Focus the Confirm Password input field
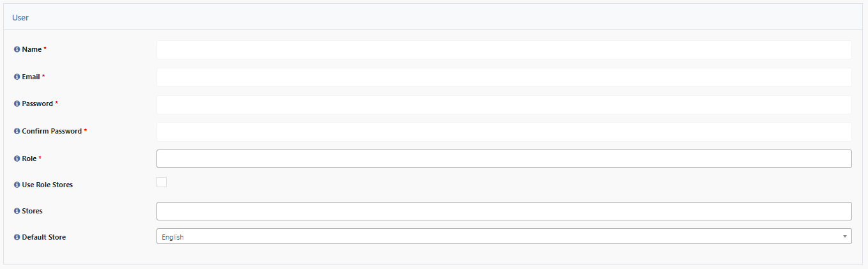Image resolution: width=868 pixels, height=269 pixels. [504, 132]
